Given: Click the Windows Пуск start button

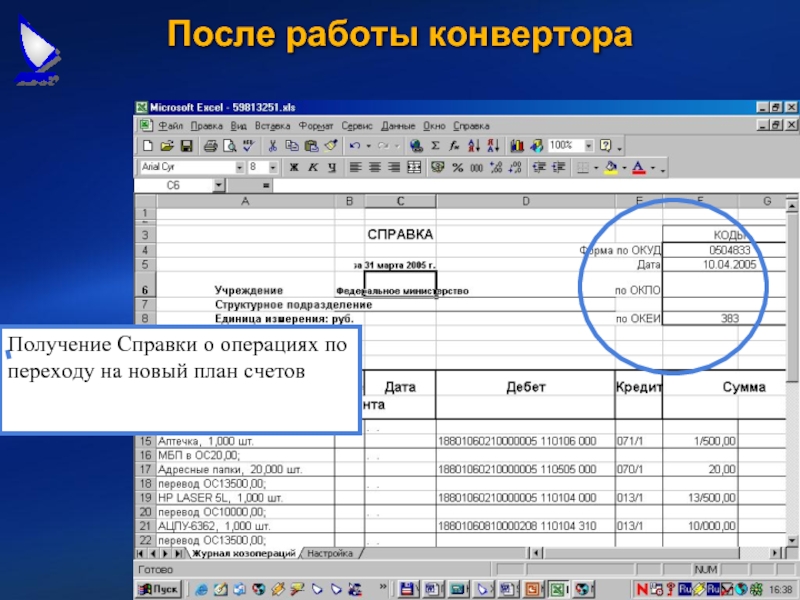Looking at the screenshot, I should point(159,589).
